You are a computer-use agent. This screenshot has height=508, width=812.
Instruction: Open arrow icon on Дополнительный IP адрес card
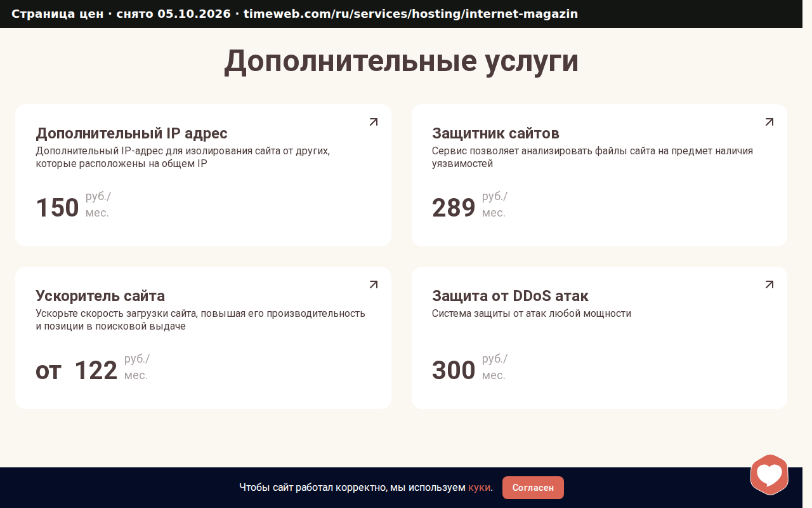tap(374, 122)
